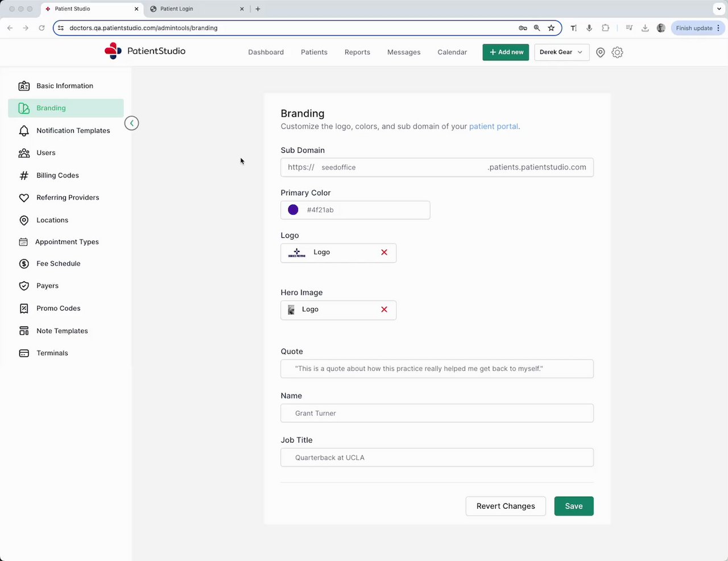Open the settings gear icon
Viewport: 728px width, 561px height.
(617, 52)
